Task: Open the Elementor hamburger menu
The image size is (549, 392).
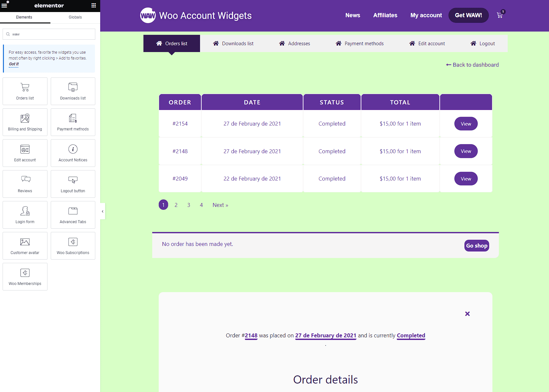Action: pos(4,6)
